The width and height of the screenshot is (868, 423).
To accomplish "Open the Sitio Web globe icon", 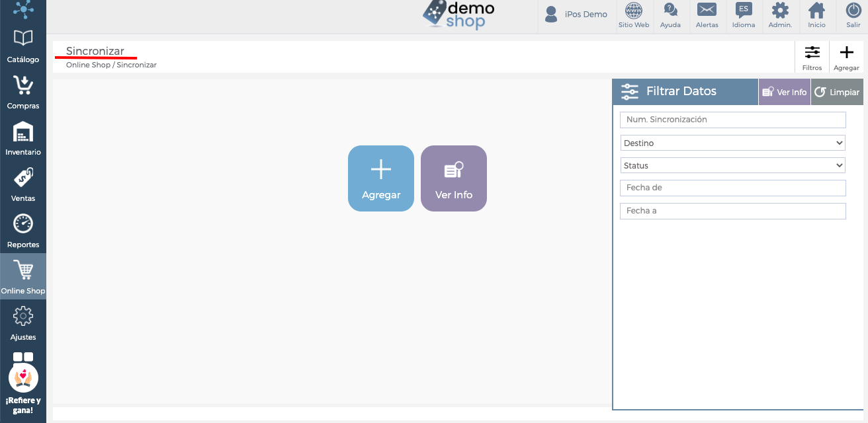I will point(634,16).
